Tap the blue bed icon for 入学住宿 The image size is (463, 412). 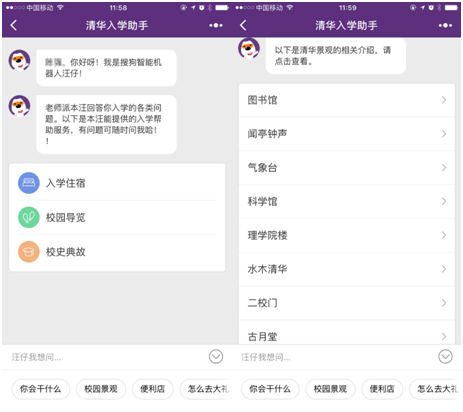point(29,183)
